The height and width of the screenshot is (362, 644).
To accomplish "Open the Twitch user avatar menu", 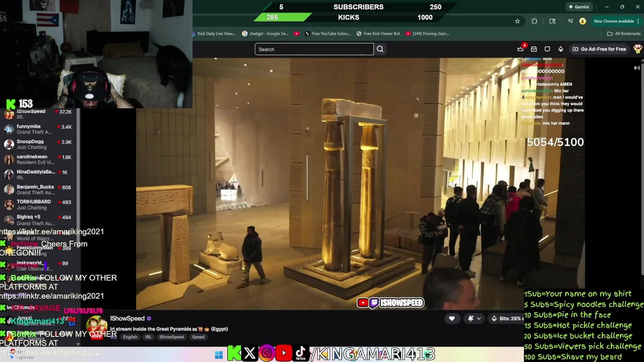I will pyautogui.click(x=637, y=49).
